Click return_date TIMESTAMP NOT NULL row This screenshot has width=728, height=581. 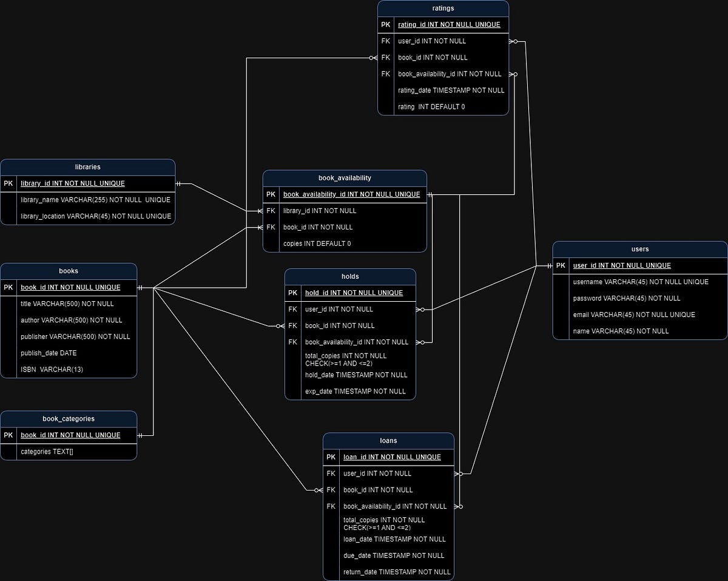(388, 572)
